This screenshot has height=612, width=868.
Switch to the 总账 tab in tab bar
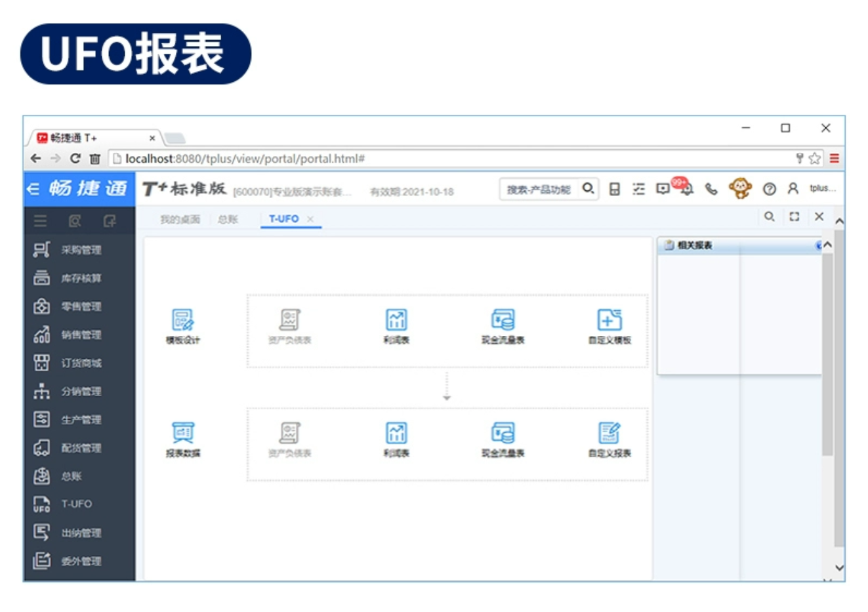tap(228, 219)
